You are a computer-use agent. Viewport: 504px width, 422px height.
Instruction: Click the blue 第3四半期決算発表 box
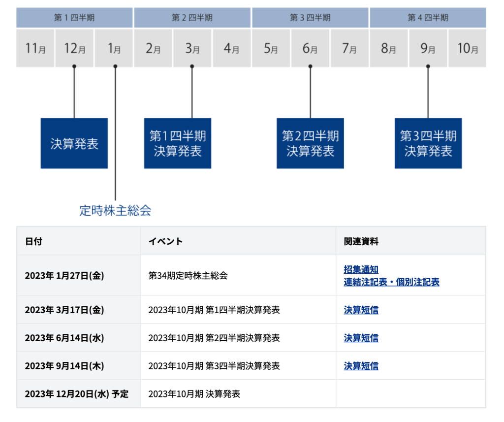[x=428, y=143]
